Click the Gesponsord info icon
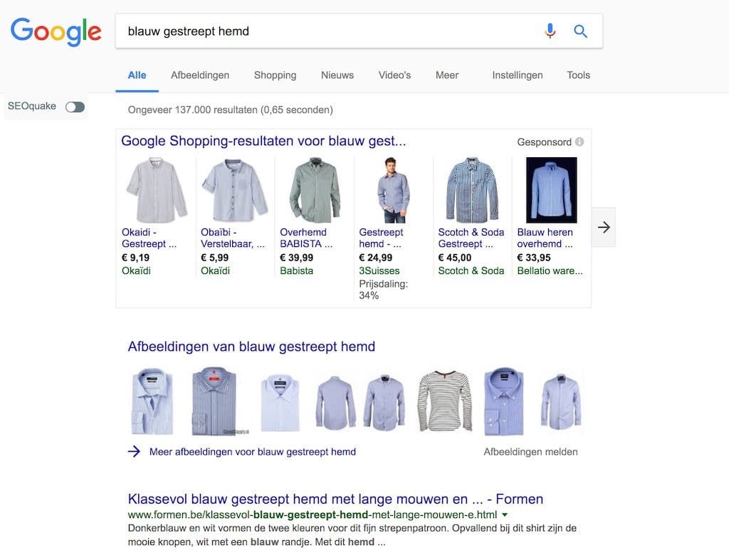This screenshot has height=560, width=729. [x=579, y=142]
